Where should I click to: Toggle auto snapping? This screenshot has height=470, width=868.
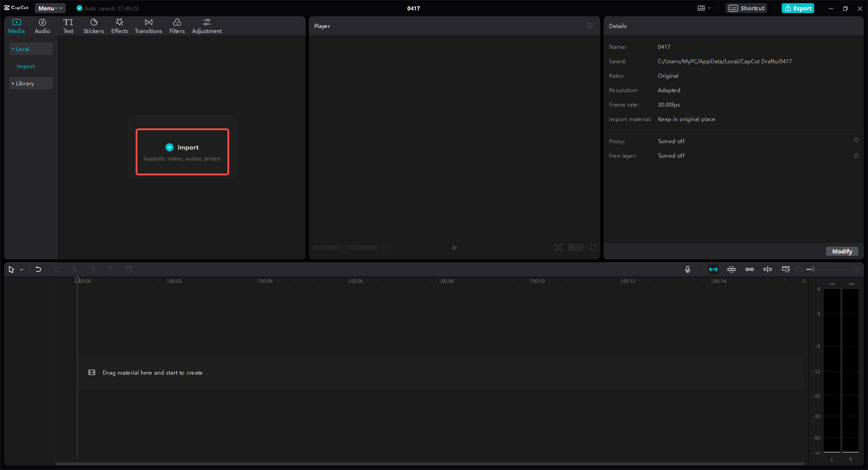coord(731,269)
